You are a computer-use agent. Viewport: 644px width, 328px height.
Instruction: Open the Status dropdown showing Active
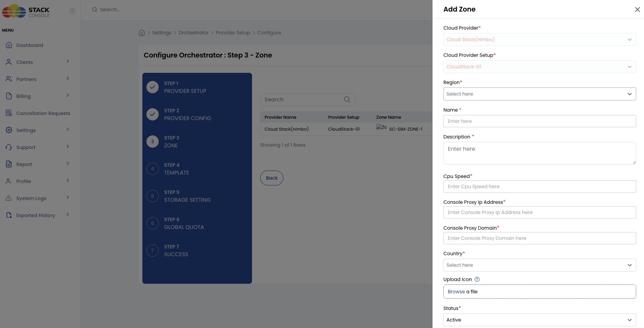click(x=539, y=320)
